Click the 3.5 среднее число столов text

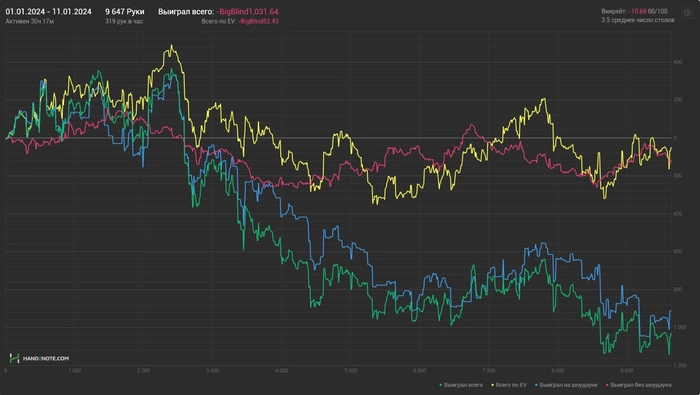tap(638, 20)
